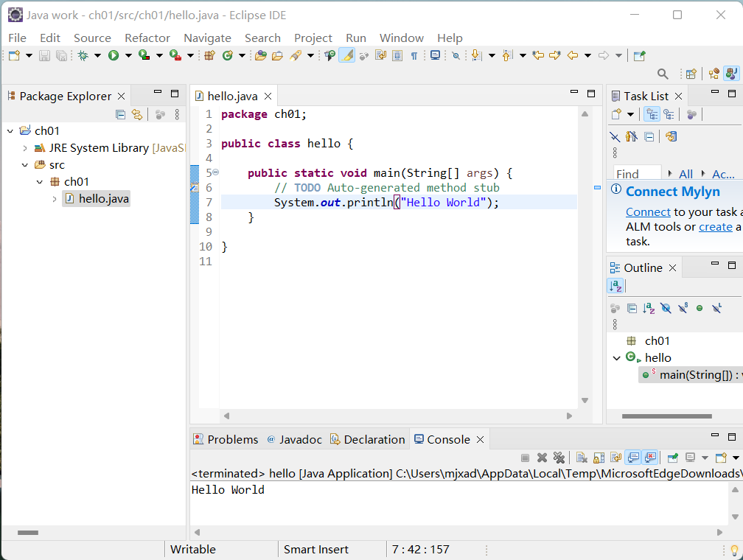Switch to the Javadoc tab
Image resolution: width=743 pixels, height=560 pixels.
pos(294,440)
